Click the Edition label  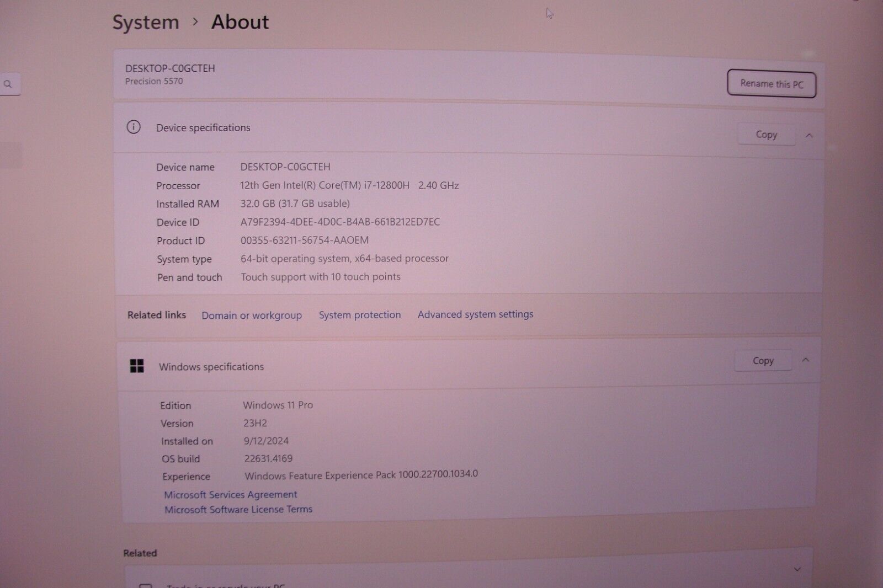click(175, 405)
